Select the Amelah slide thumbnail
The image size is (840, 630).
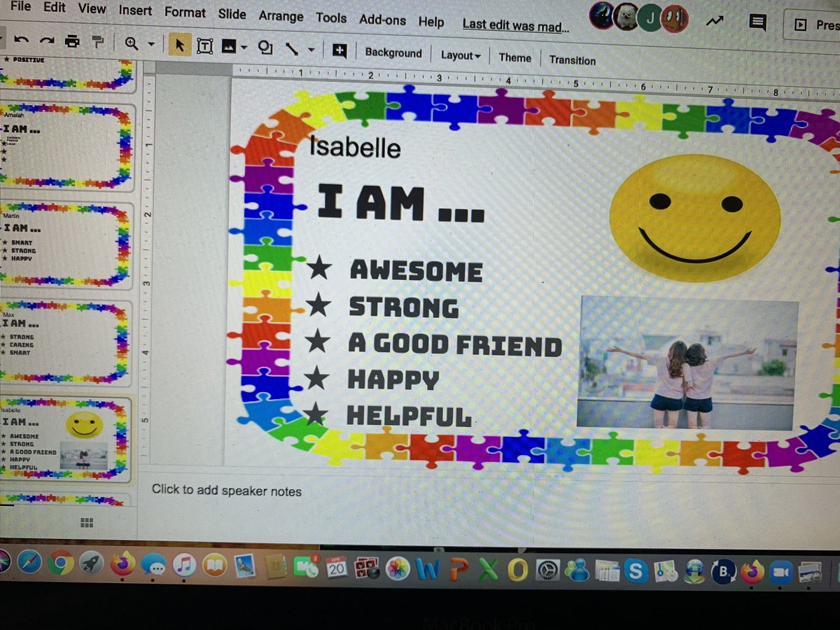tap(66, 148)
